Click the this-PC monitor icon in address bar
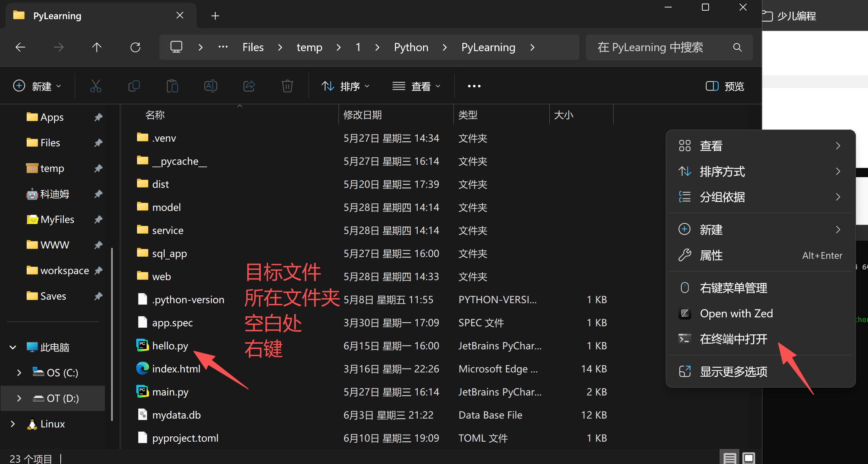This screenshot has width=868, height=464. coord(176,47)
